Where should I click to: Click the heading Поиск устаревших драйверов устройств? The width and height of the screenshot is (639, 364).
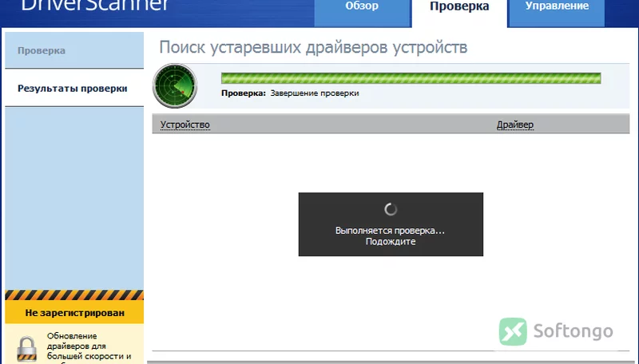click(x=313, y=47)
